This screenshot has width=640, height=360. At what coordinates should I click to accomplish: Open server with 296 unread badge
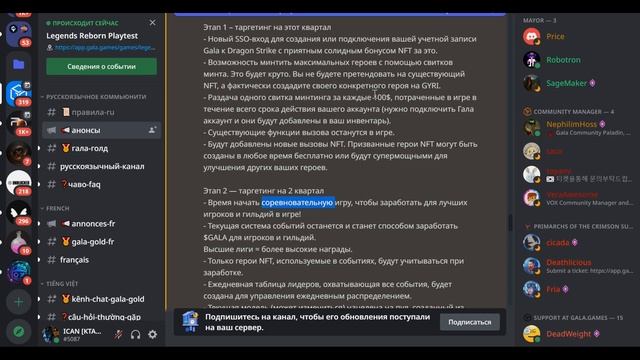click(19, 213)
